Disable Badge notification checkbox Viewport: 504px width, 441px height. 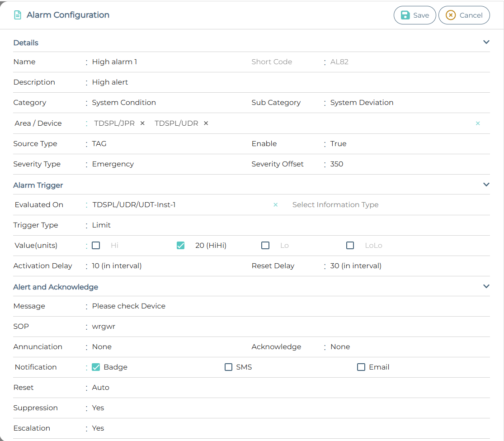tap(96, 367)
